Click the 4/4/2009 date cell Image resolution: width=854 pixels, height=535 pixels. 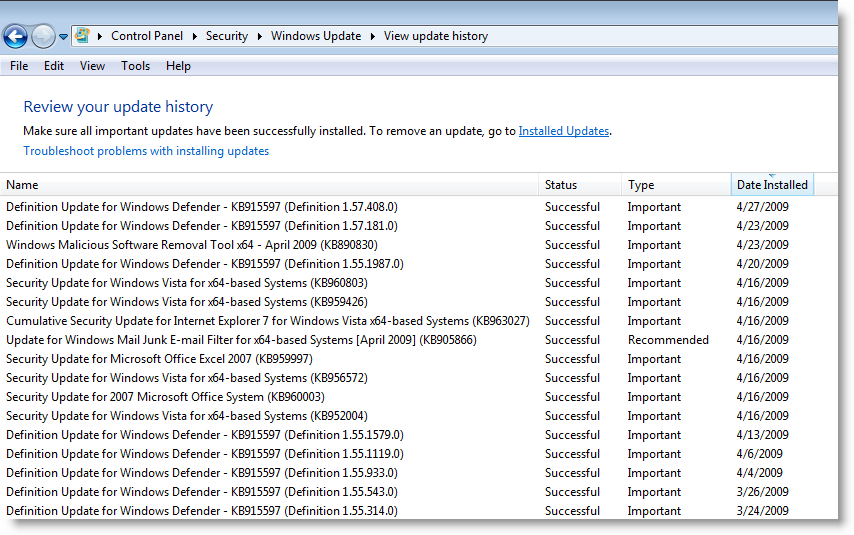[759, 473]
